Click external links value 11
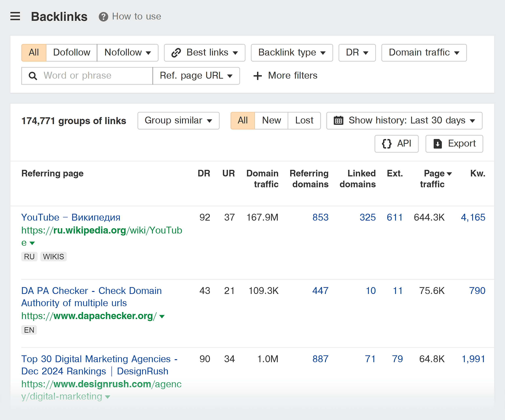The height and width of the screenshot is (420, 505). click(x=398, y=291)
